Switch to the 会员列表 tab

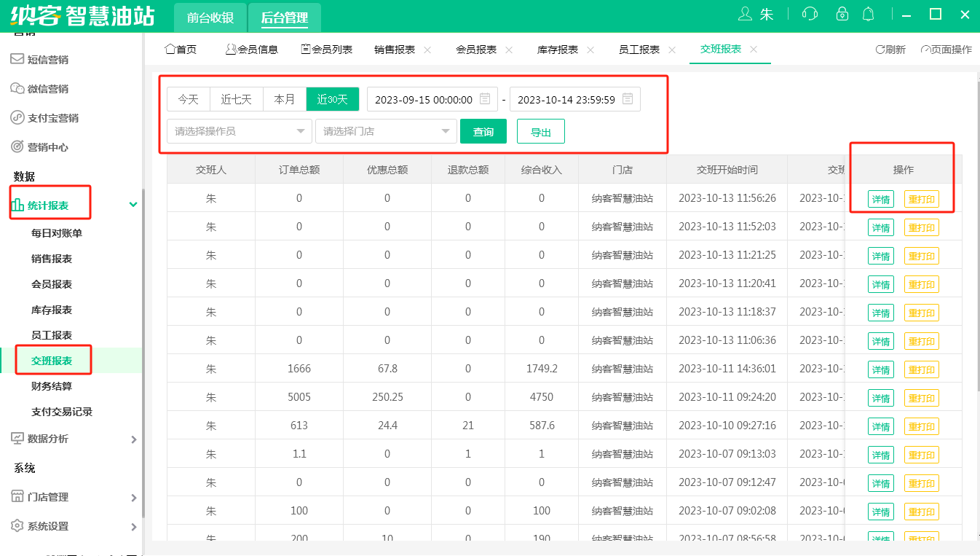point(326,50)
